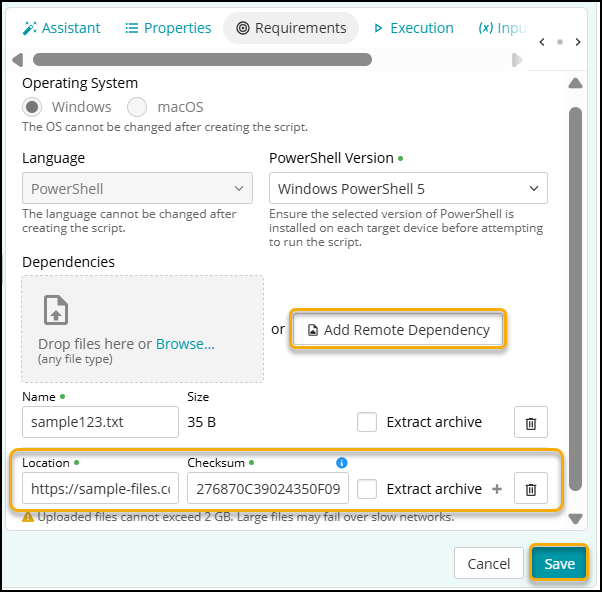This screenshot has height=592, width=602.
Task: Enable Extract archive for the remote dependency
Action: [x=368, y=489]
